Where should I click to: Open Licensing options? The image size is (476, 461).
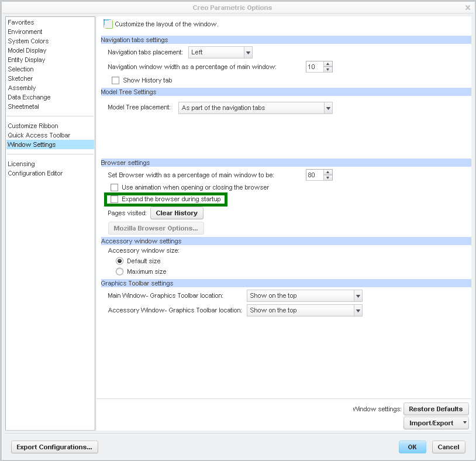(21, 164)
